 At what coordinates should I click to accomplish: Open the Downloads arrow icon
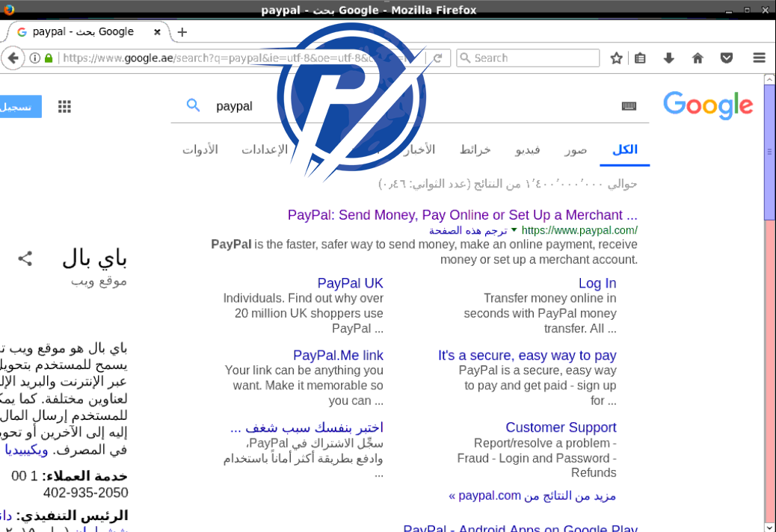point(668,58)
